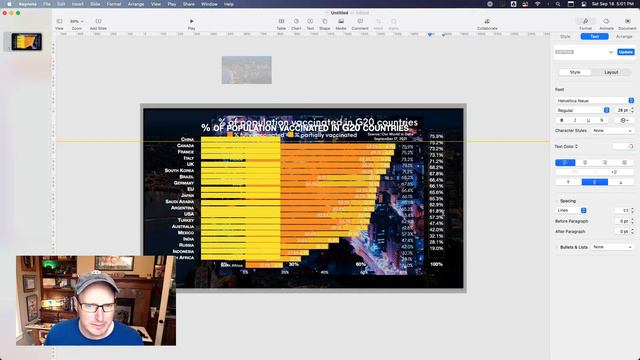640x360 pixels.
Task: Open the paragraph style dropdown chevron
Action: click(x=611, y=52)
